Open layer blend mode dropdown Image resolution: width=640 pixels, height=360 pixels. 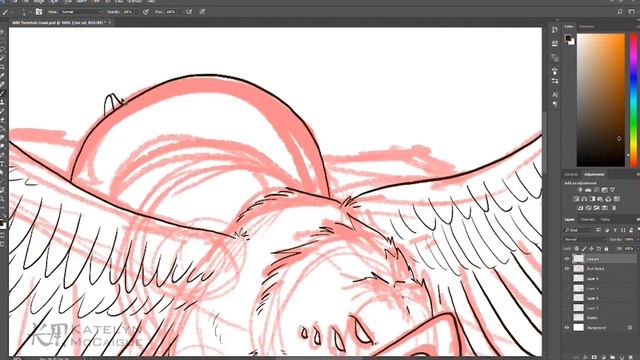584,239
